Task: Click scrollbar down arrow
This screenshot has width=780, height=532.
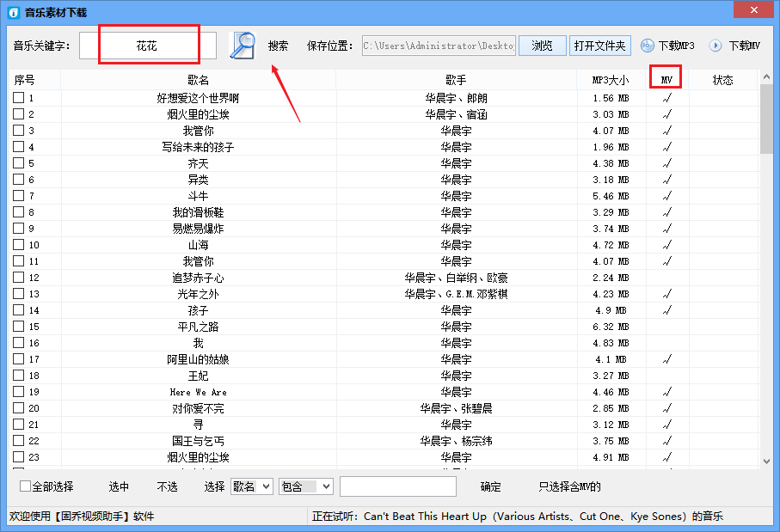Action: 766,462
